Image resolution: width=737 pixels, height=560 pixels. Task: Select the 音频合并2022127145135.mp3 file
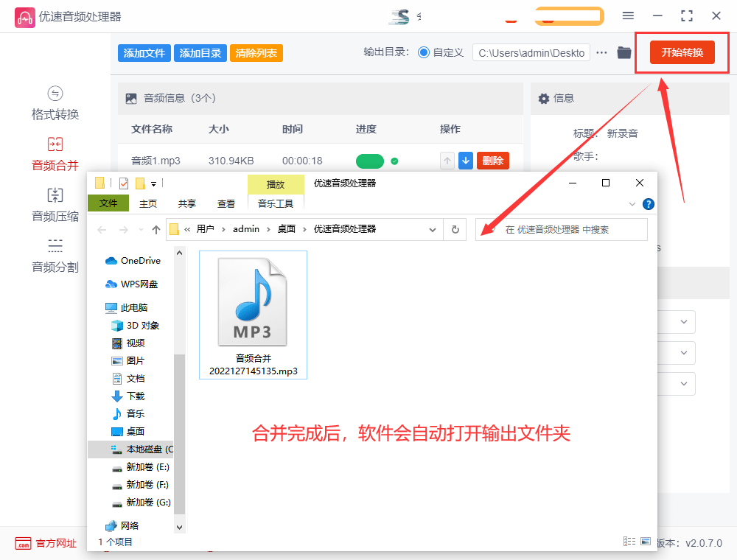(x=253, y=315)
